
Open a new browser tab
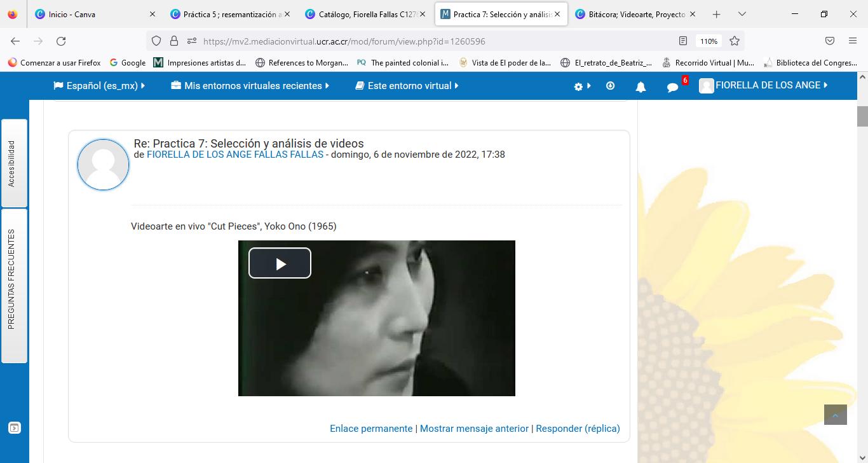tap(717, 14)
